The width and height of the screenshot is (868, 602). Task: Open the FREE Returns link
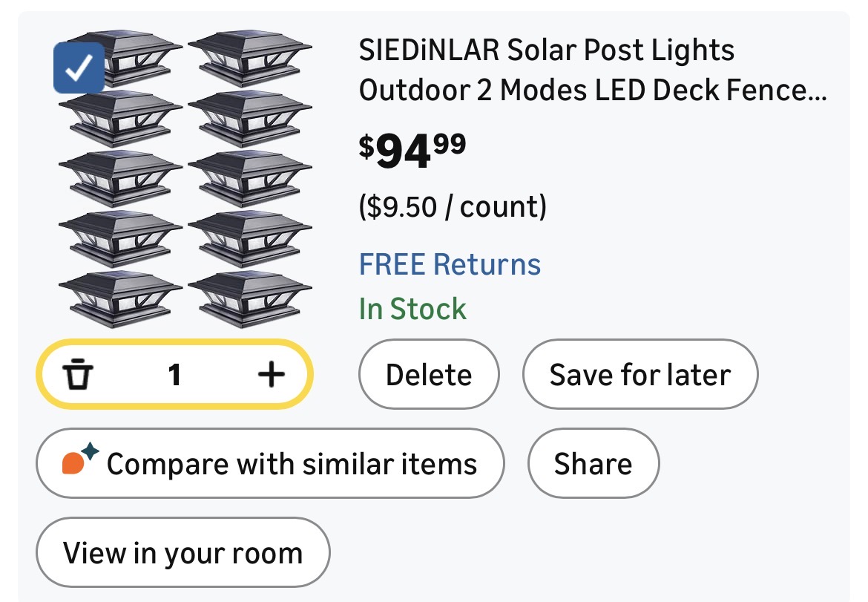click(450, 264)
